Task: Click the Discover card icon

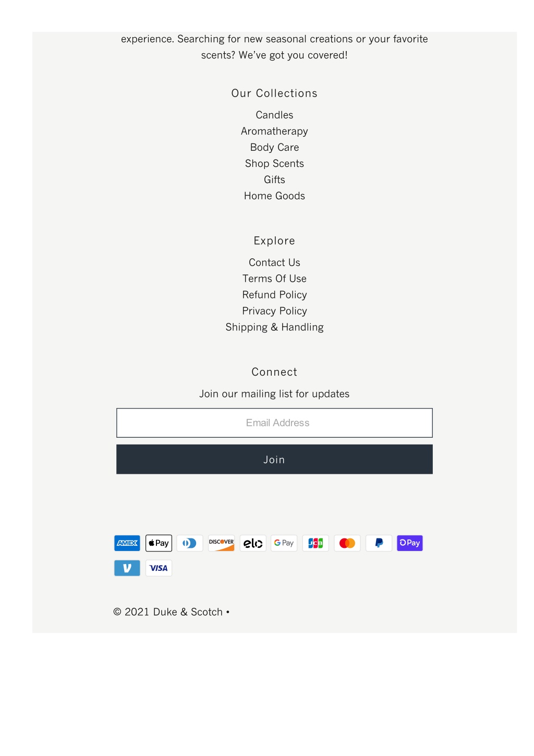Action: (x=222, y=543)
